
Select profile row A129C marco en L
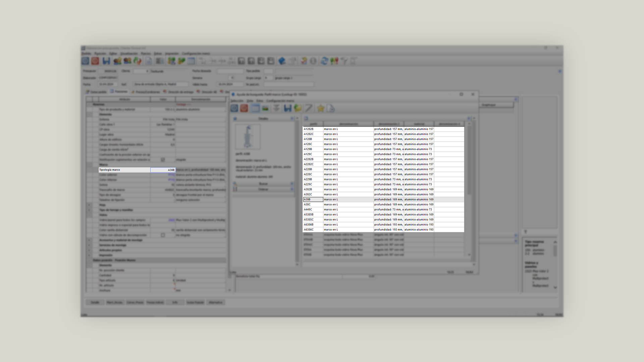(313, 154)
